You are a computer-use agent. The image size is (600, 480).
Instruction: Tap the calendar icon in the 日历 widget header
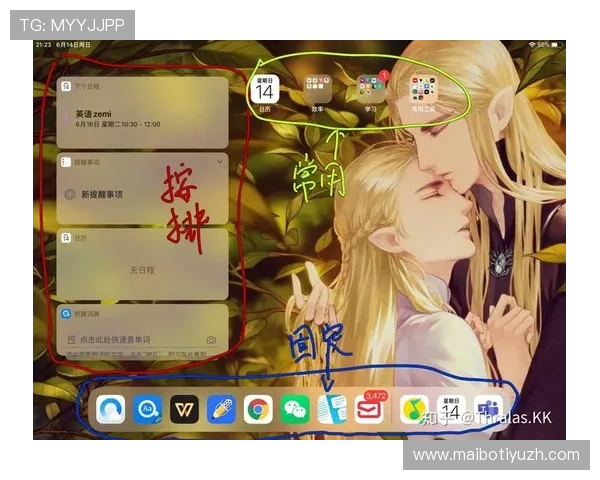(x=66, y=238)
